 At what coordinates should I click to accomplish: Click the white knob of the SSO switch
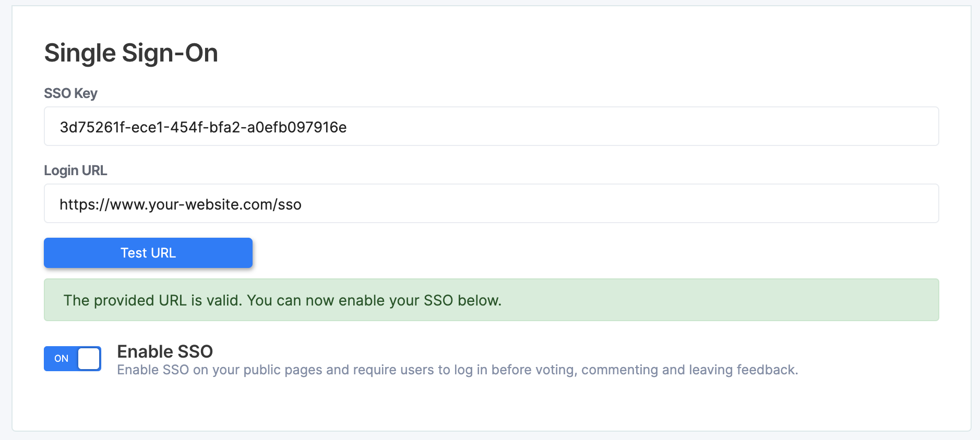click(x=89, y=359)
